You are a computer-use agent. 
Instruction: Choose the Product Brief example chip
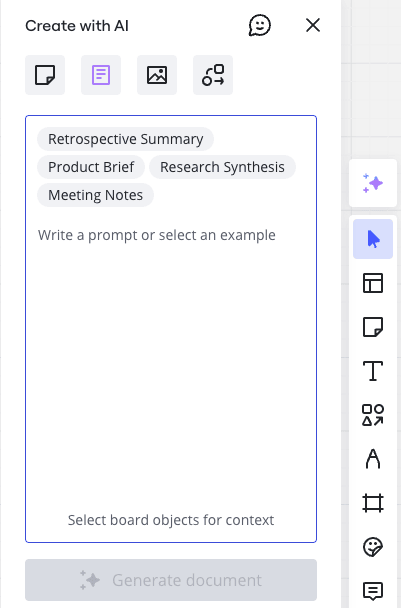[91, 167]
